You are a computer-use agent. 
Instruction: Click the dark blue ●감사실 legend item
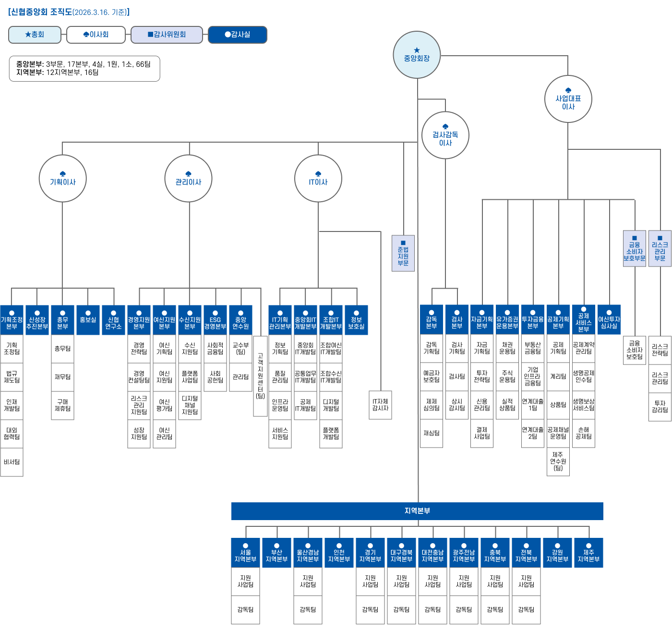pyautogui.click(x=237, y=35)
